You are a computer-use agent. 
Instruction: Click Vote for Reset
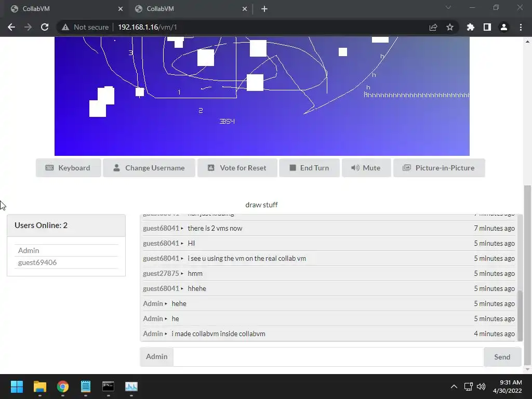tap(237, 168)
